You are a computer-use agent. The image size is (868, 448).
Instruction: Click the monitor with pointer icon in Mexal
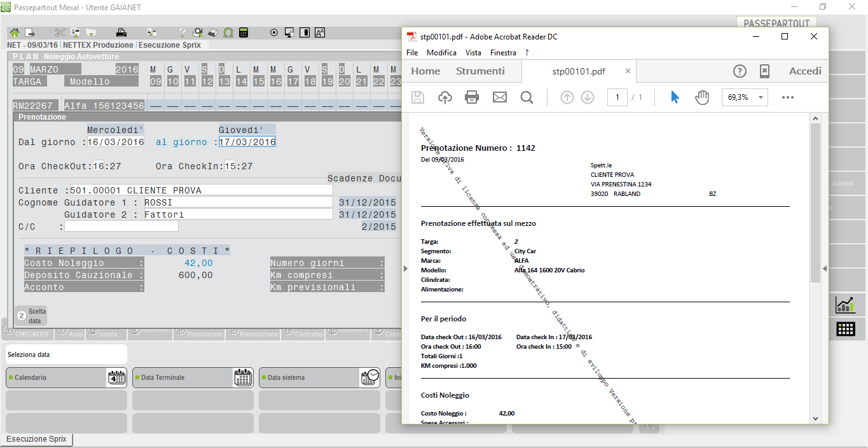289,32
